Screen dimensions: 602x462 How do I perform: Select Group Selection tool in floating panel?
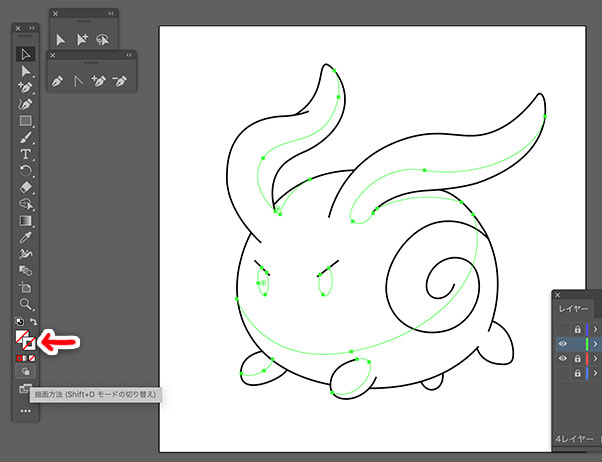(82, 40)
